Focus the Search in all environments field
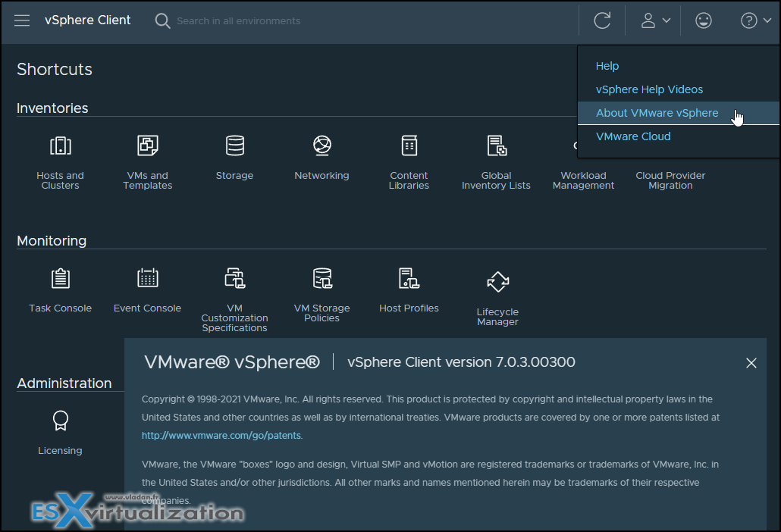The height and width of the screenshot is (532, 781). point(239,21)
